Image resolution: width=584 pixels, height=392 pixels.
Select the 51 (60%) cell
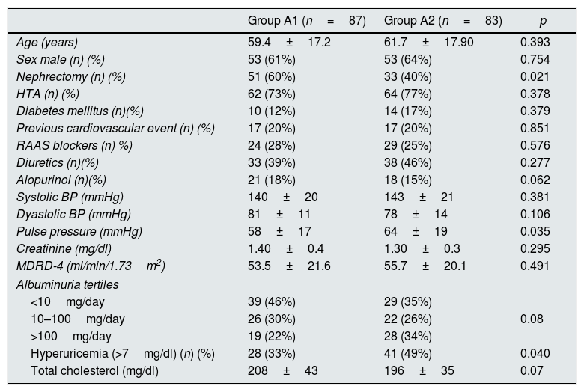click(x=271, y=76)
